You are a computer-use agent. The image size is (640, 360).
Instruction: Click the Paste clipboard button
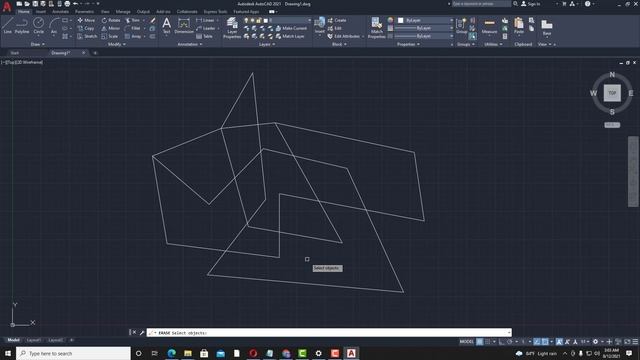coord(519,26)
